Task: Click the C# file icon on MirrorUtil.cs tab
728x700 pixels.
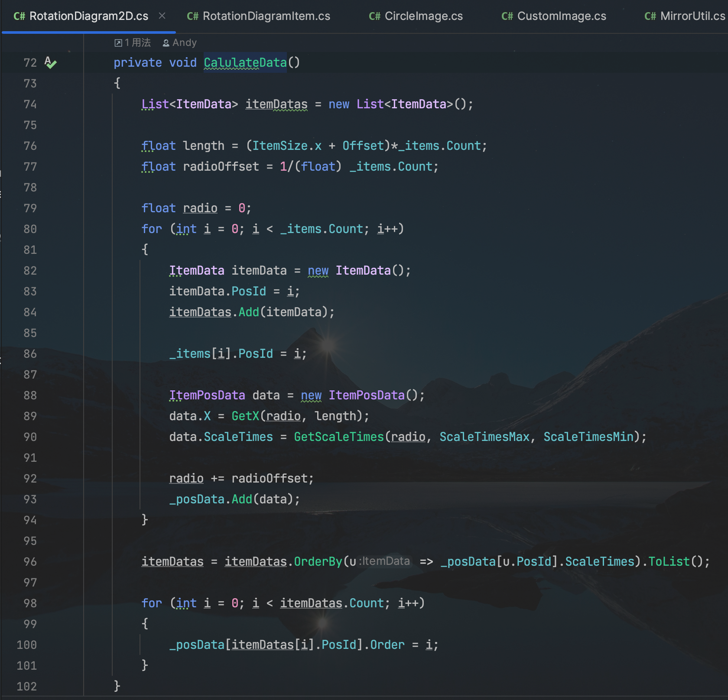Action: pos(650,16)
